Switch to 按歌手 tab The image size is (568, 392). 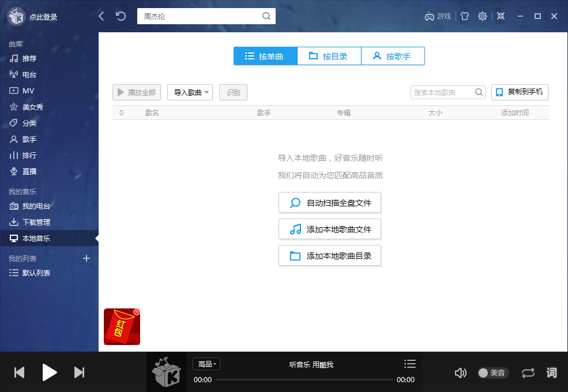[x=393, y=56]
